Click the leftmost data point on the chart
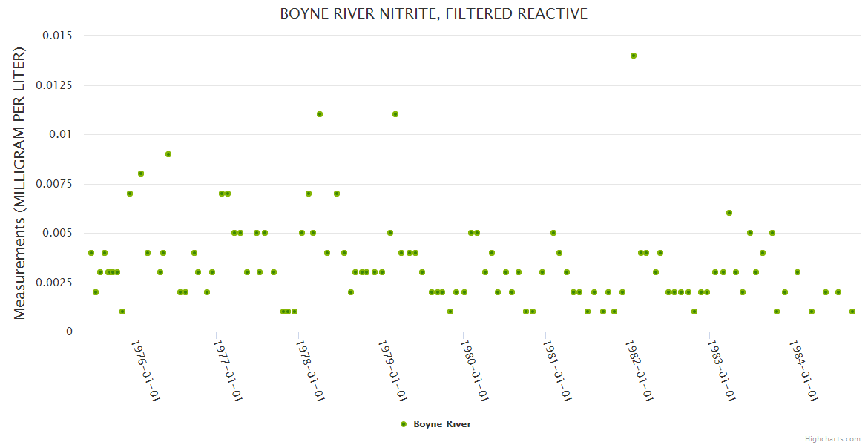 point(91,253)
